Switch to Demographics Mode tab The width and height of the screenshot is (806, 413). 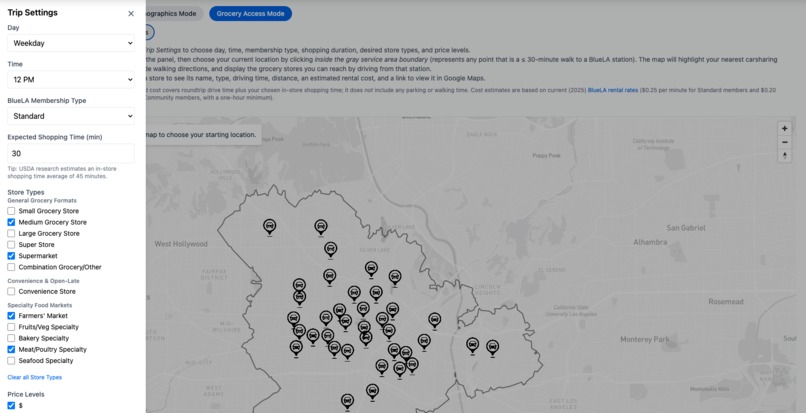tap(174, 14)
